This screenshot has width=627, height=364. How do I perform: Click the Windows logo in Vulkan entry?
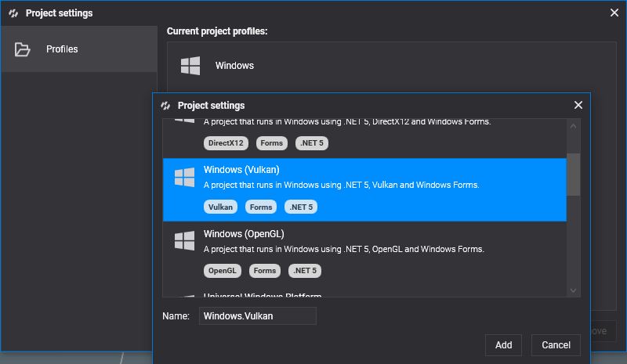pos(184,178)
